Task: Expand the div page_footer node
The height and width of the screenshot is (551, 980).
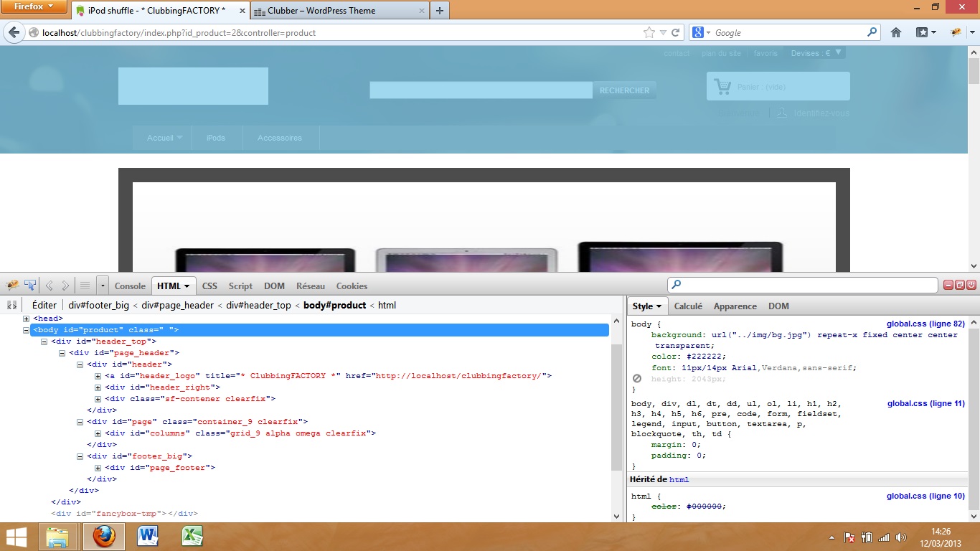Action: click(98, 468)
